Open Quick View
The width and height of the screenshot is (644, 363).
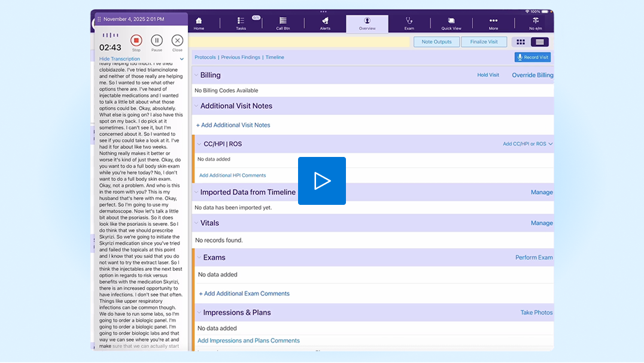click(451, 23)
